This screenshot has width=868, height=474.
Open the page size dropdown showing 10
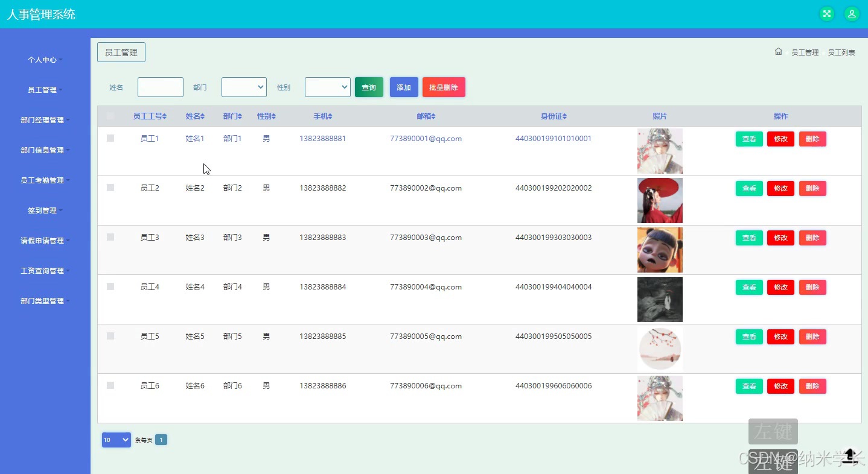click(116, 440)
